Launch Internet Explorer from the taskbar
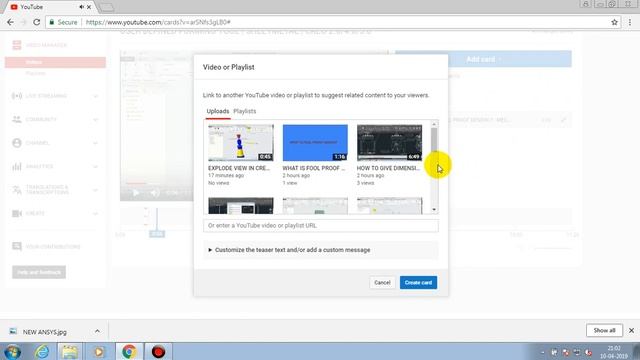This screenshot has width=640, height=360. pyautogui.click(x=42, y=351)
